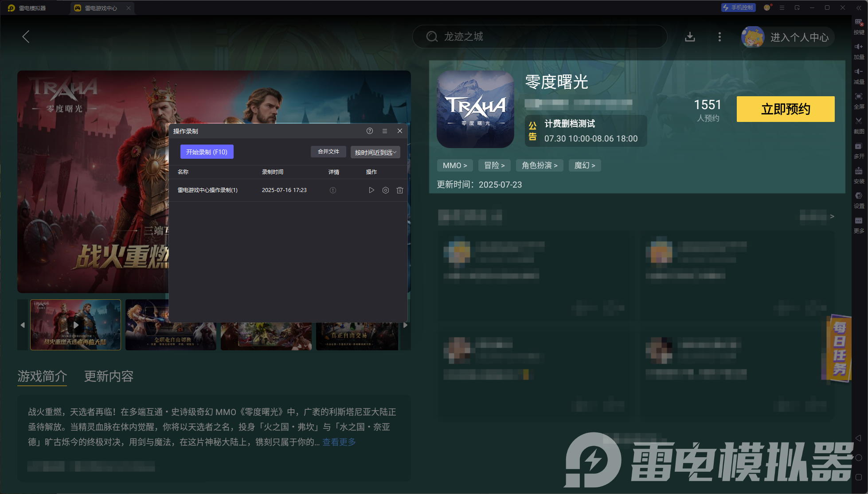The image size is (868, 494).
Task: Click the 查看更多 link in description
Action: click(x=339, y=442)
